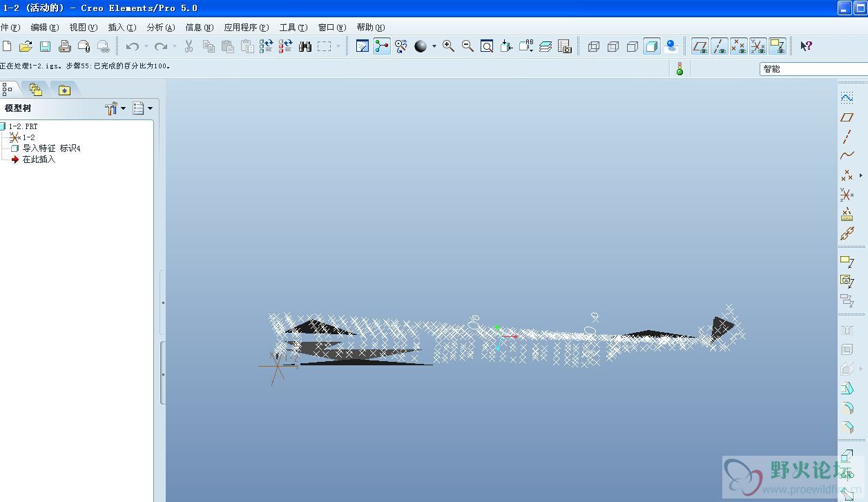Select the Datum Axis tool in right toolbar
Screen dimensions: 868x502
click(x=847, y=137)
